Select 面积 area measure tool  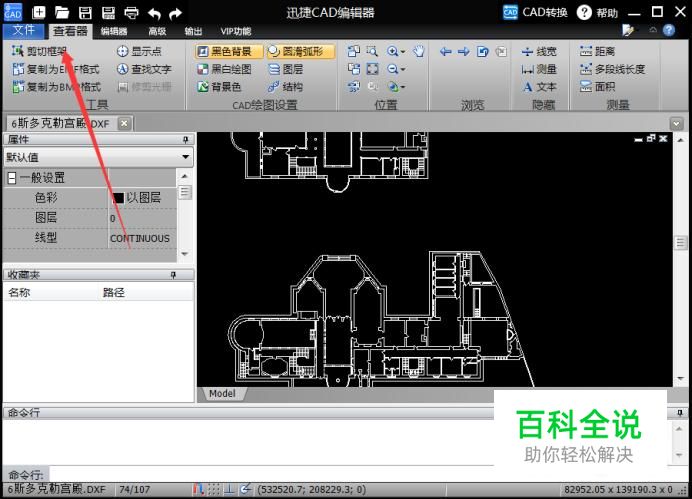coord(597,86)
